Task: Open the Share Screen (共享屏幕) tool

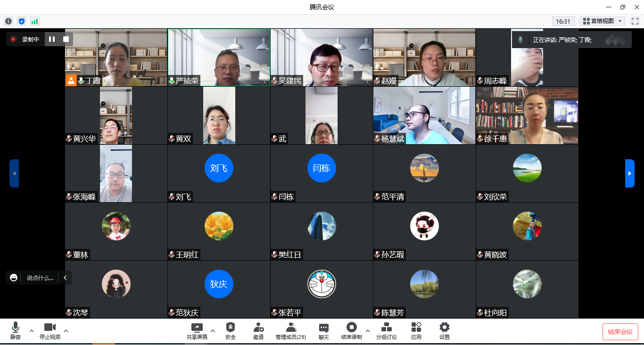Action: (197, 331)
